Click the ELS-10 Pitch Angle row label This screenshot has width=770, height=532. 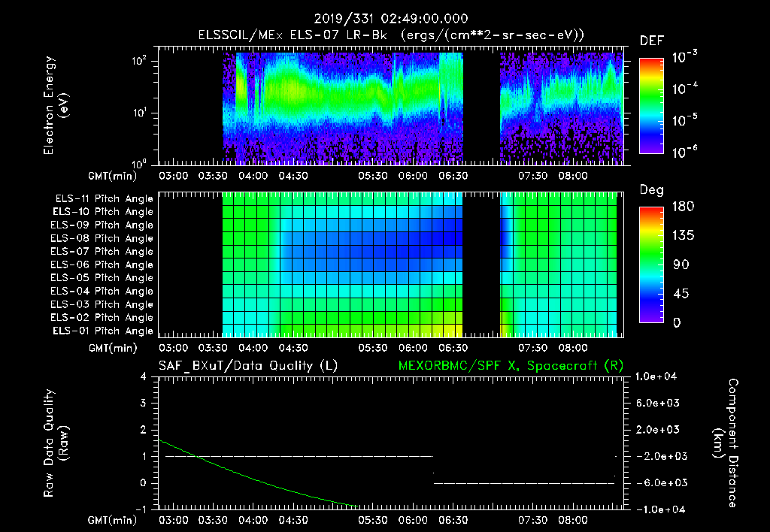103,212
